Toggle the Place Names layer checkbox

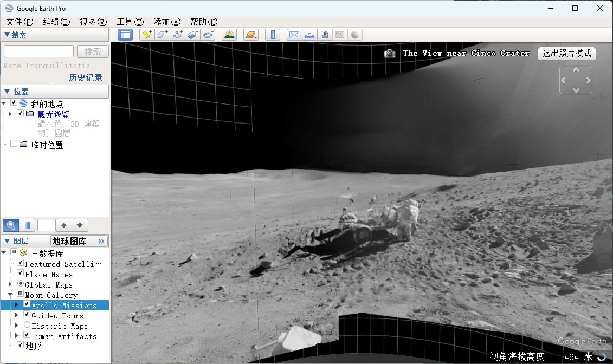21,274
